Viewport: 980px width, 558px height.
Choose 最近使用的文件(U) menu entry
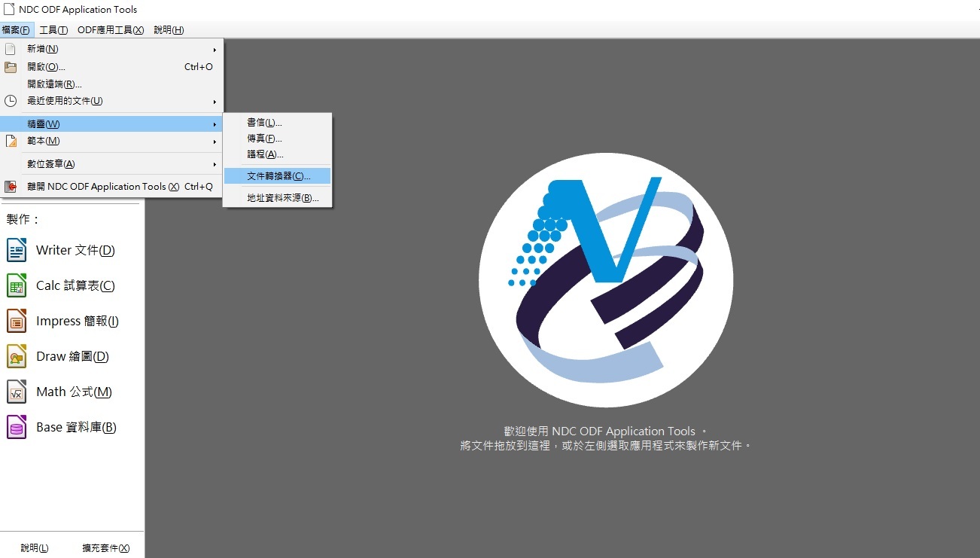click(x=111, y=101)
